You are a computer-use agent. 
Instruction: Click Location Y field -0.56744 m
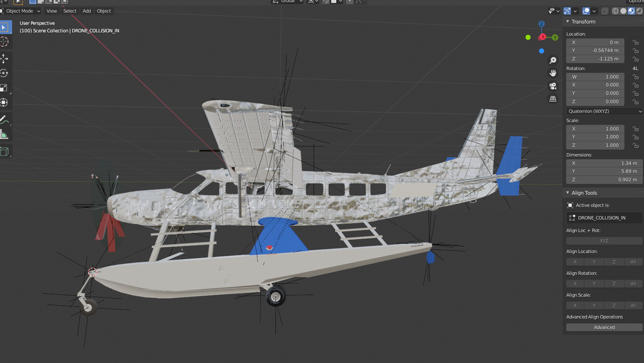[x=595, y=50]
